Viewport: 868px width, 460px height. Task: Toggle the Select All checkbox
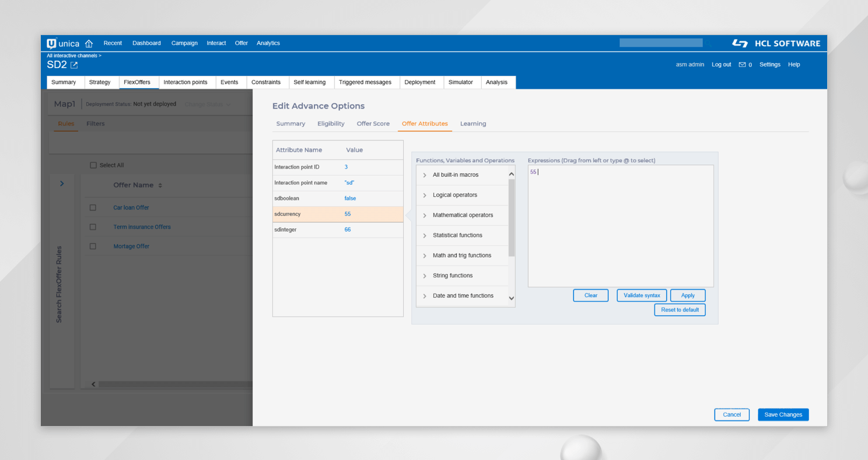pos(93,165)
